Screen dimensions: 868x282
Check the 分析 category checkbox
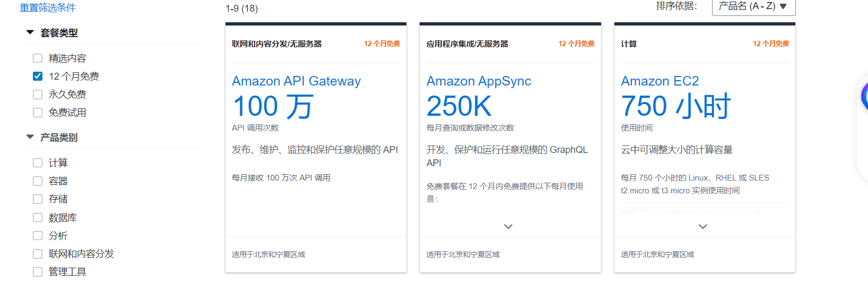(38, 236)
